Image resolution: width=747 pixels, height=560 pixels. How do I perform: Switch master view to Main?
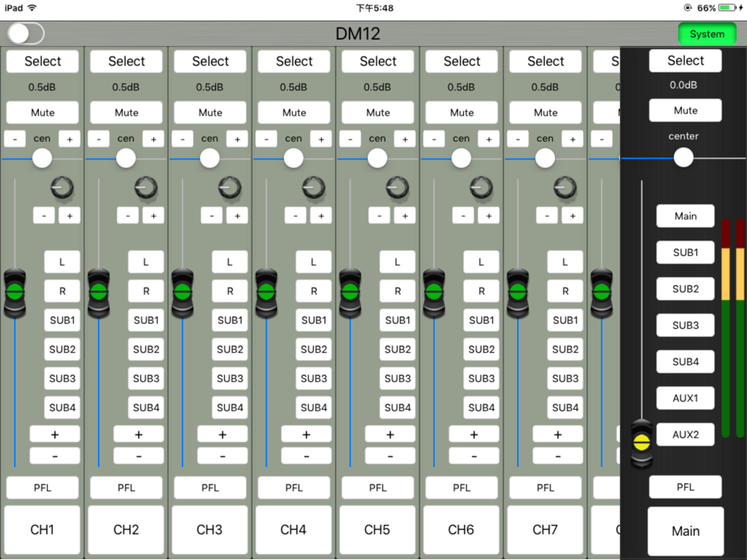coord(686,216)
